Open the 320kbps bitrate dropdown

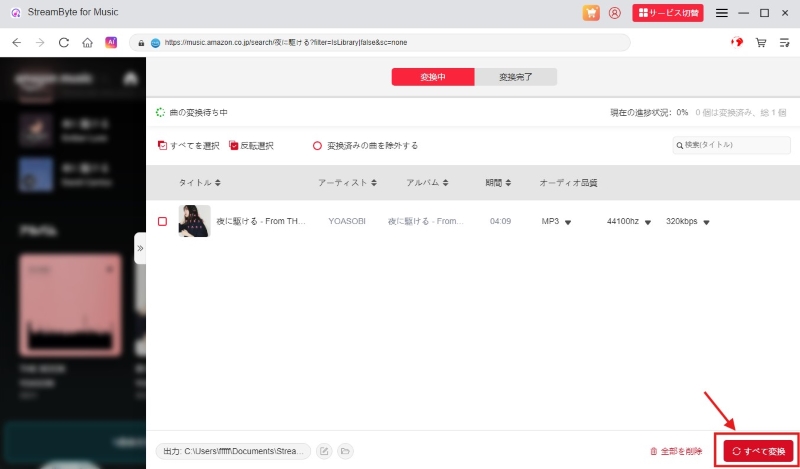click(688, 221)
